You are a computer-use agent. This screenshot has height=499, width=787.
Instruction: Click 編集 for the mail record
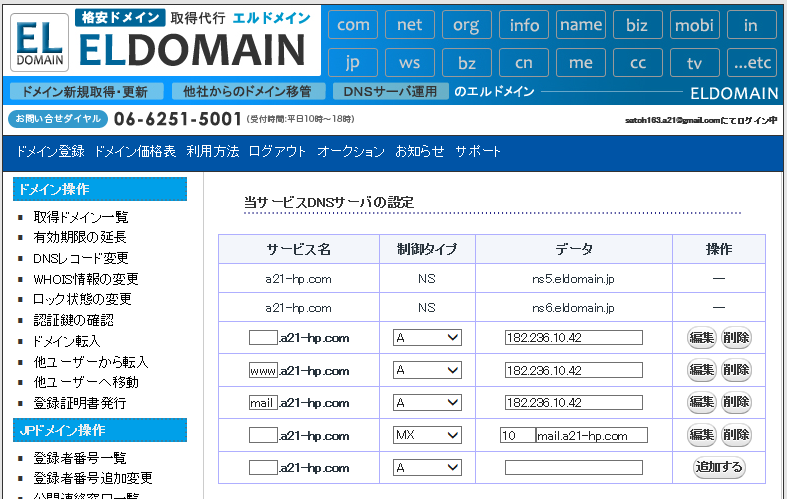pyautogui.click(x=701, y=402)
